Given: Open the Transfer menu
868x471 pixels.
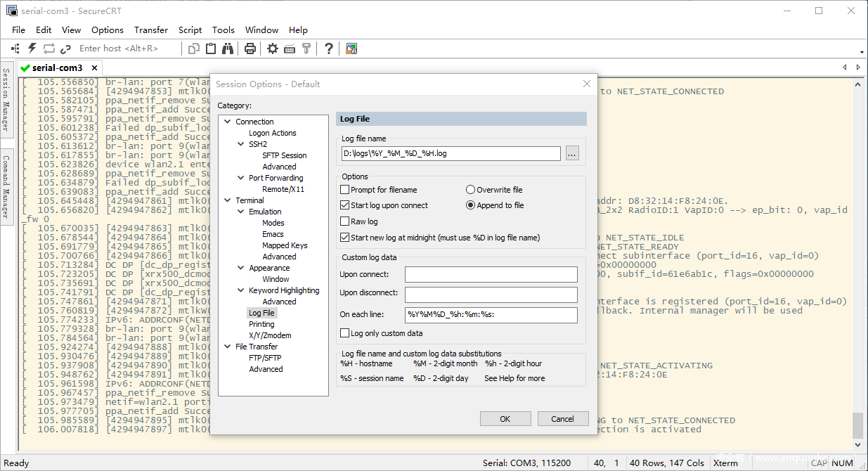Looking at the screenshot, I should click(151, 30).
